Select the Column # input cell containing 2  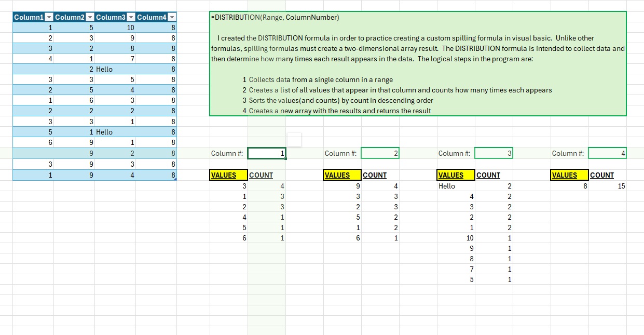tap(380, 153)
